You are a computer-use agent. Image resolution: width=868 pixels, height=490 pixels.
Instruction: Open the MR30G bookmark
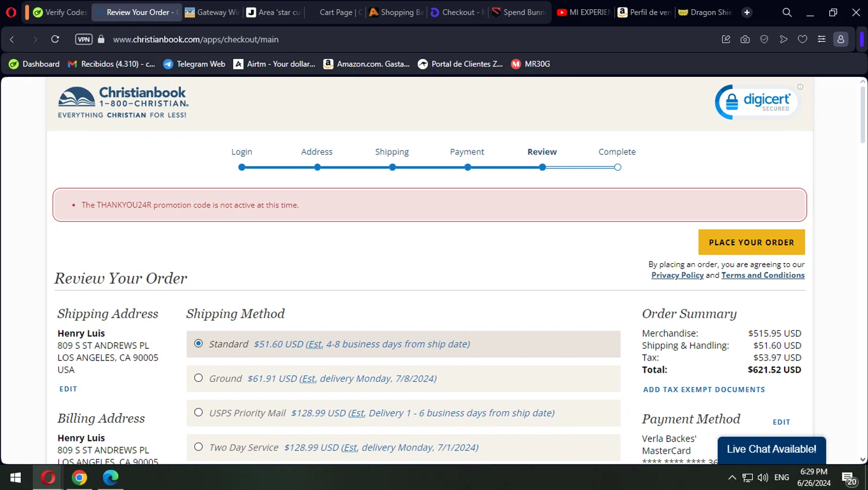531,64
